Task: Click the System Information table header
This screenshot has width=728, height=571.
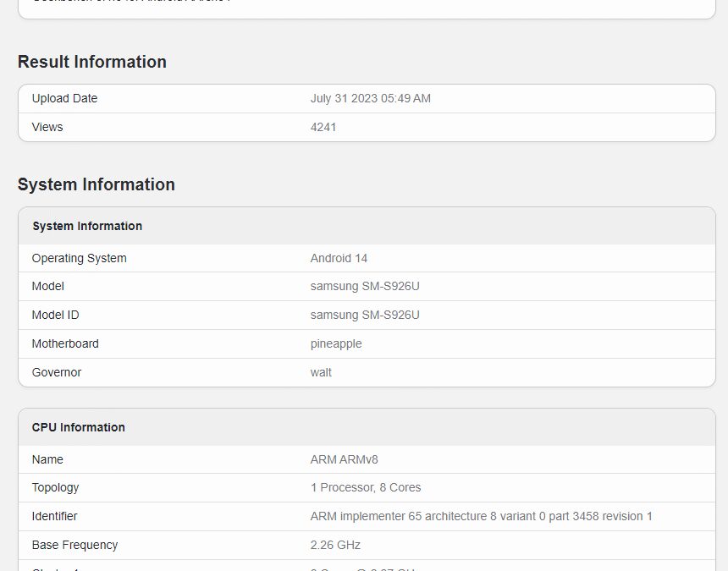Action: (87, 226)
